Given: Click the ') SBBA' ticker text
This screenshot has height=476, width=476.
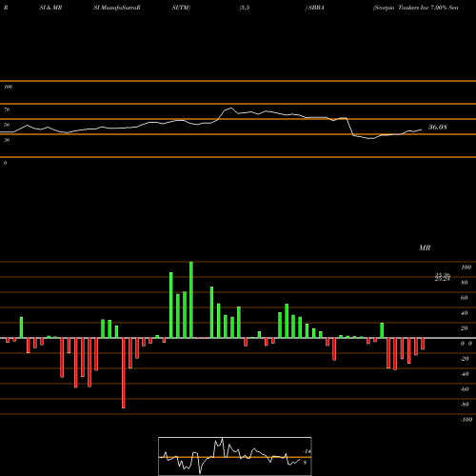Looking at the screenshot, I should point(315,8).
